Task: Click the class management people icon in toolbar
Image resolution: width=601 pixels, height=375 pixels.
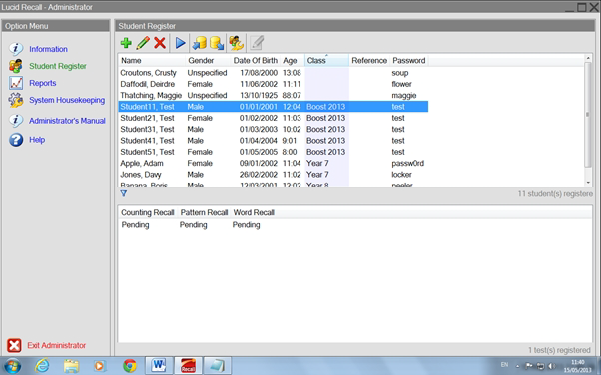Action: (236, 43)
